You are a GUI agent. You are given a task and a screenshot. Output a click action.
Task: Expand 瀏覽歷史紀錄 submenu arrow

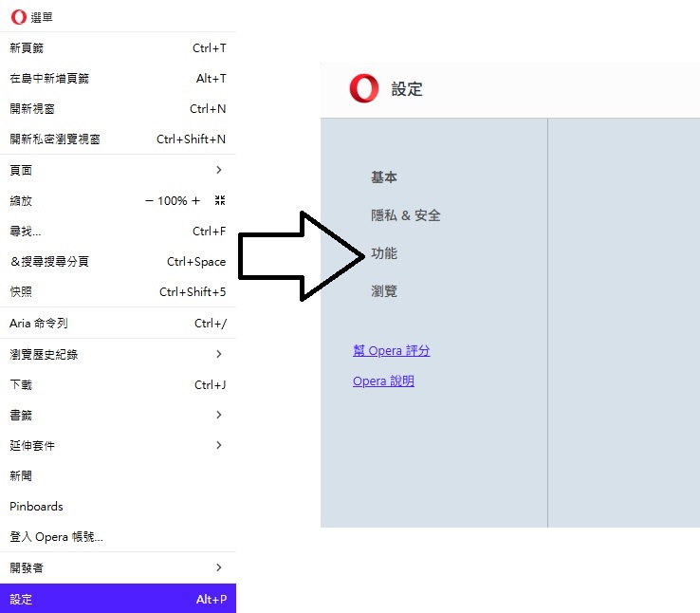click(219, 354)
